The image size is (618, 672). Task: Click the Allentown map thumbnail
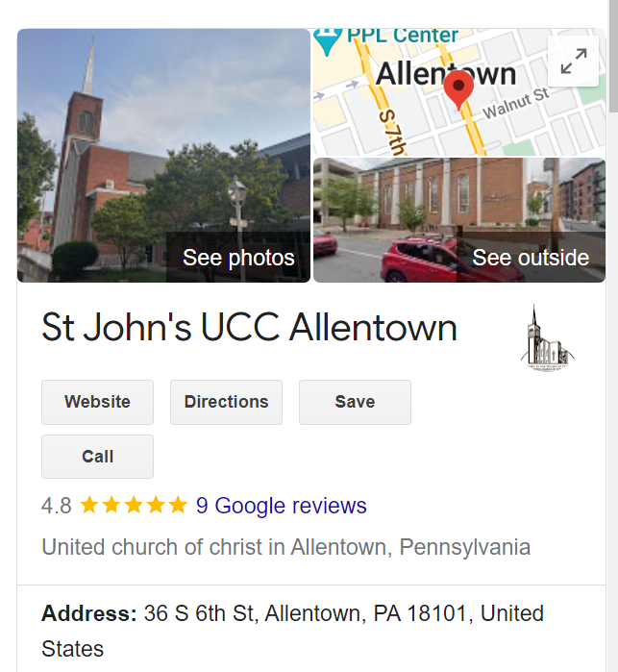coord(459,92)
